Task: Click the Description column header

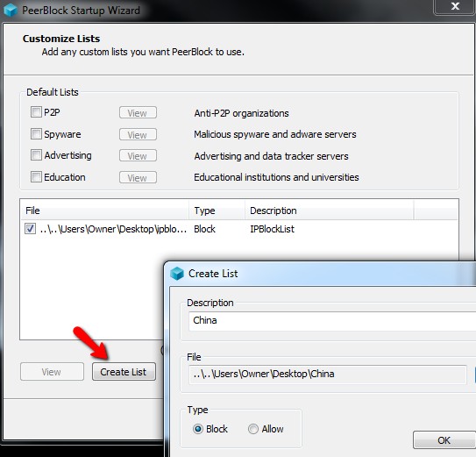Action: (x=330, y=211)
